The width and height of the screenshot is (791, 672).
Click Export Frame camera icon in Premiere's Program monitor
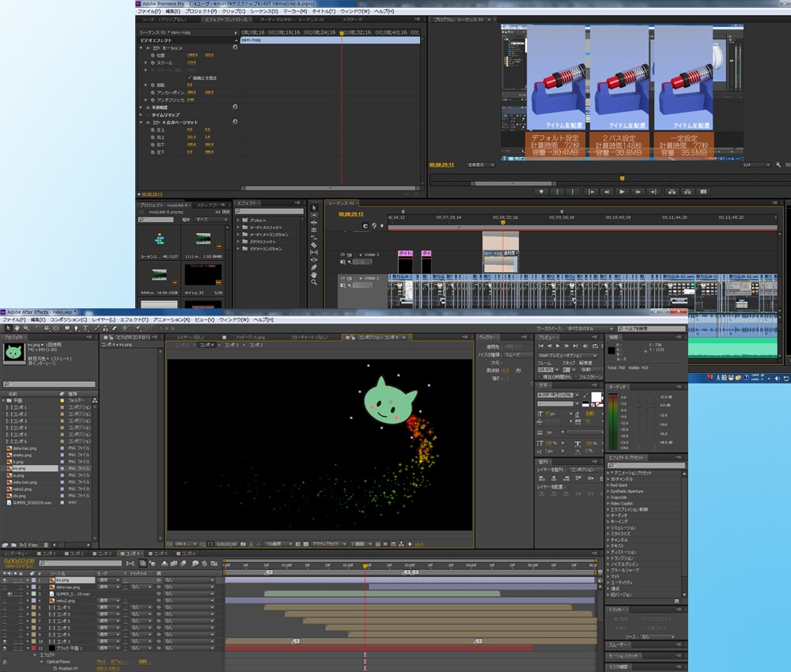(x=704, y=191)
